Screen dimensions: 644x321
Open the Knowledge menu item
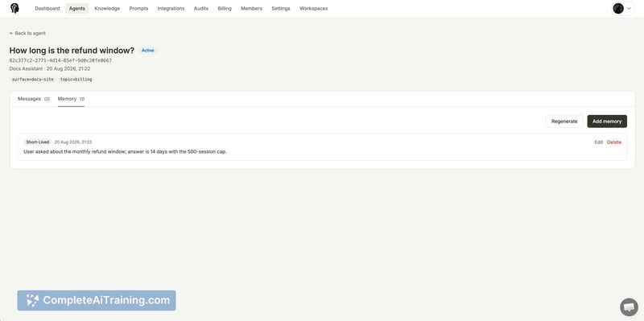click(x=107, y=8)
